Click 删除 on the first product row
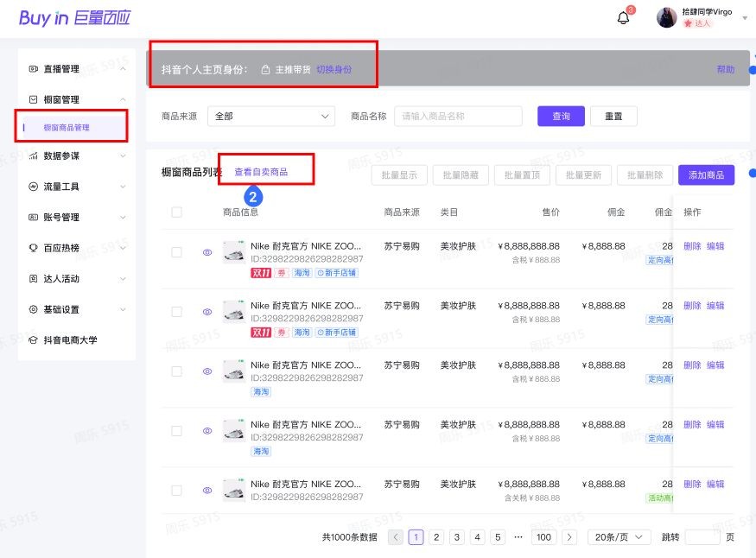Screen dimensions: 756x558 (692, 246)
